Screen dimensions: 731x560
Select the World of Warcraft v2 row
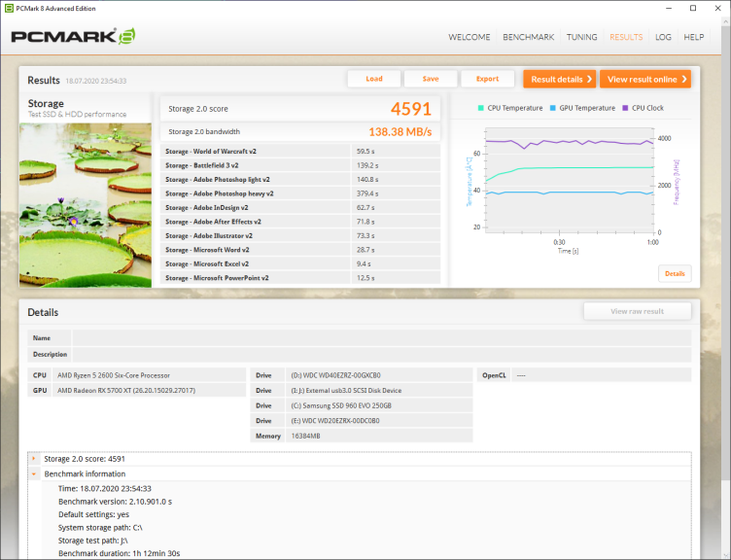click(300, 151)
